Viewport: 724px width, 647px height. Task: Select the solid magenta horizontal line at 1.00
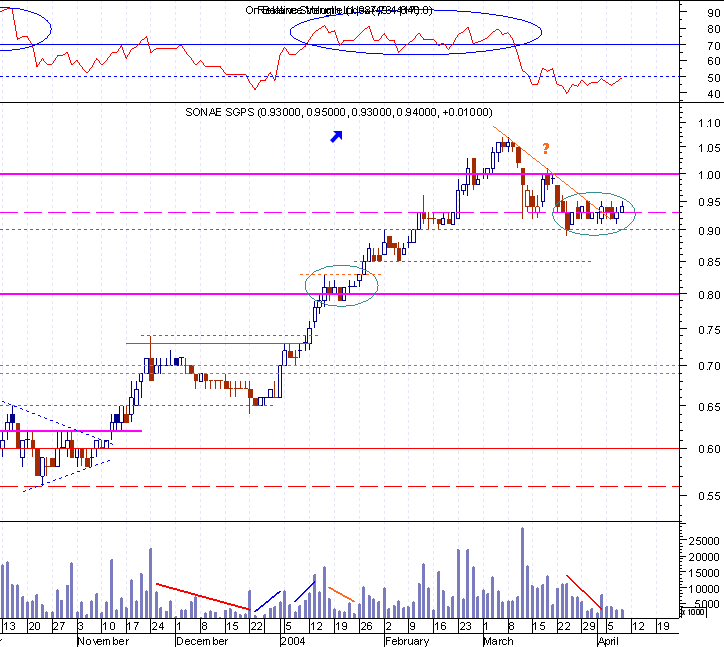pos(339,174)
